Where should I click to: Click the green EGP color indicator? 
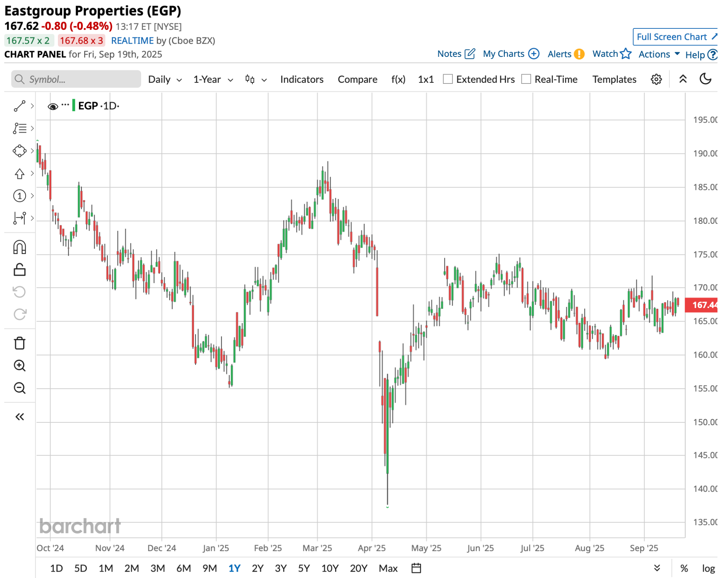[74, 106]
